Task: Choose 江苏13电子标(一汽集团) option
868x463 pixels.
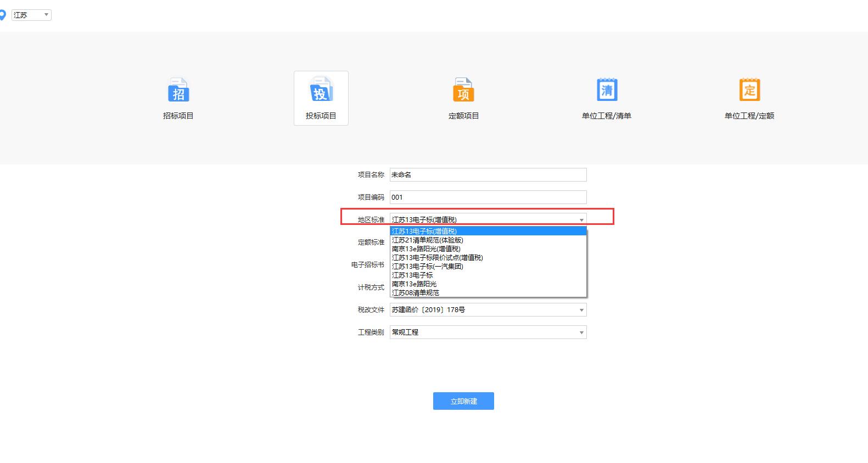Action: pos(488,267)
